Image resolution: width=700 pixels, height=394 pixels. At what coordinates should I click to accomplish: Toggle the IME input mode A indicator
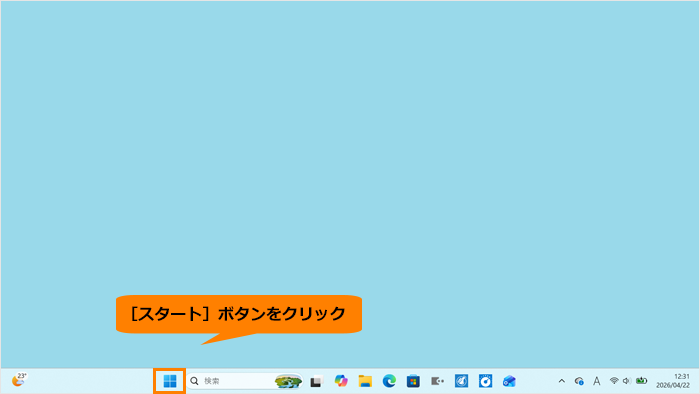coord(596,381)
